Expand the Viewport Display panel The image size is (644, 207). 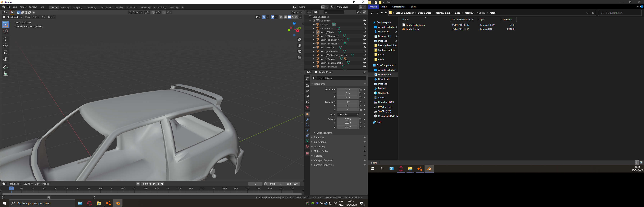click(x=323, y=160)
